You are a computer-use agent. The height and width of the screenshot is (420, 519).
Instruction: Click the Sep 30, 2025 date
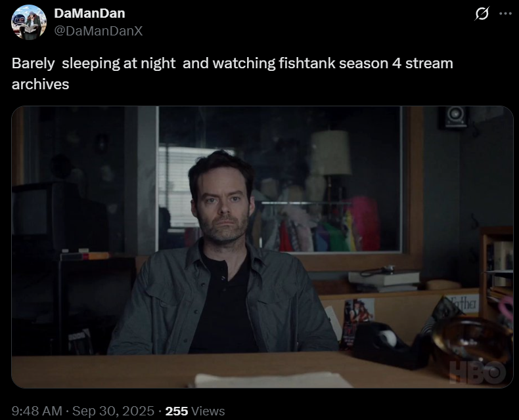[113, 411]
